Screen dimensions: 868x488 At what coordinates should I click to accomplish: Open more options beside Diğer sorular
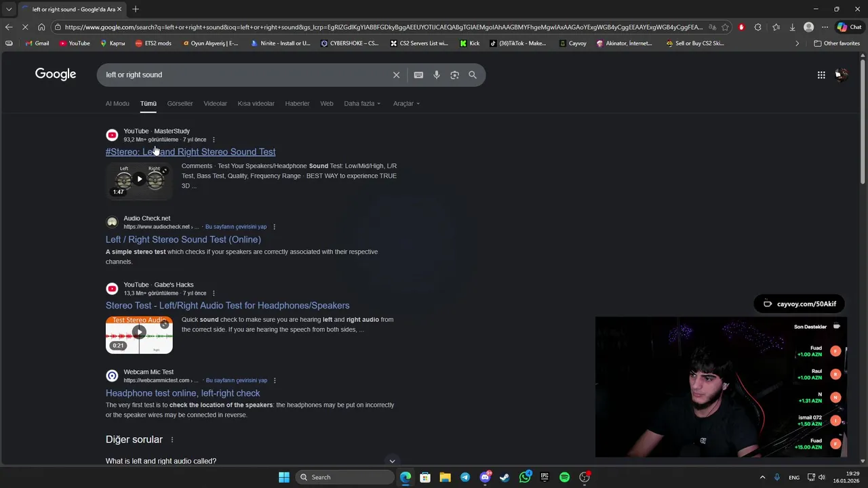(x=172, y=440)
